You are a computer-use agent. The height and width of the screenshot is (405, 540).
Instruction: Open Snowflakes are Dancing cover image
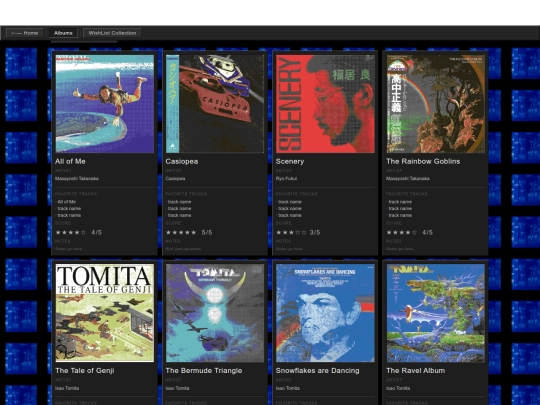point(325,313)
